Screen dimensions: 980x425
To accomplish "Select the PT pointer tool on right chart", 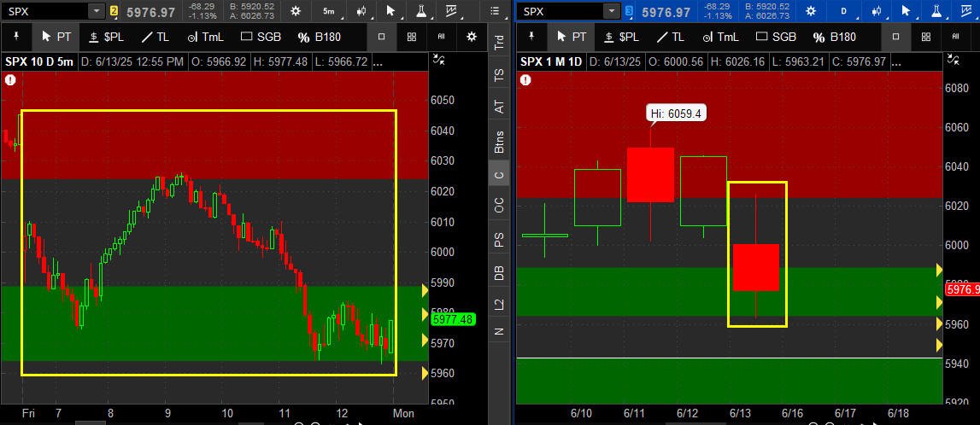I will click(x=572, y=37).
